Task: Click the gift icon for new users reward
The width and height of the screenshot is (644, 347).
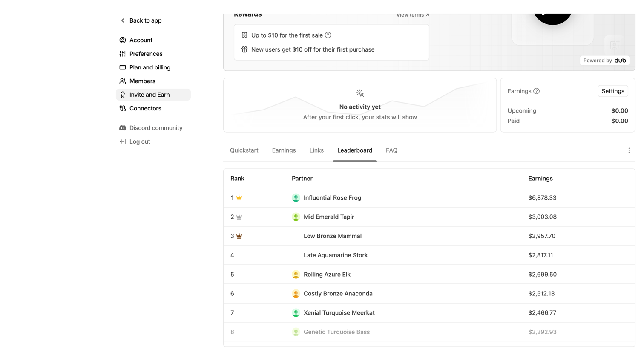Action: (x=244, y=49)
